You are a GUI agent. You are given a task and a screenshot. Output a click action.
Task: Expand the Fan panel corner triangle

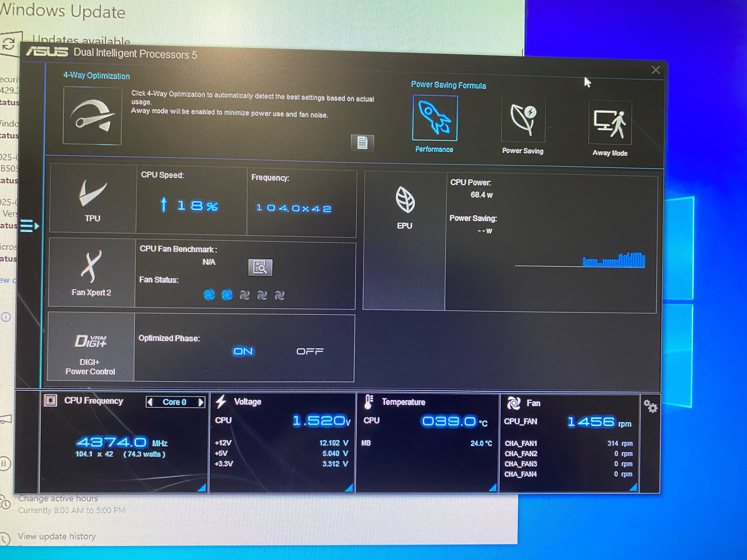click(633, 487)
